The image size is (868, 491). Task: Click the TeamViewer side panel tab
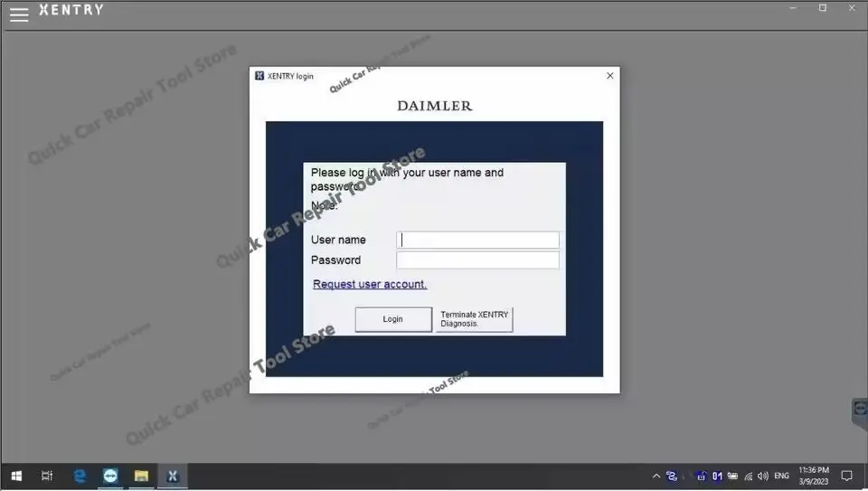860,412
